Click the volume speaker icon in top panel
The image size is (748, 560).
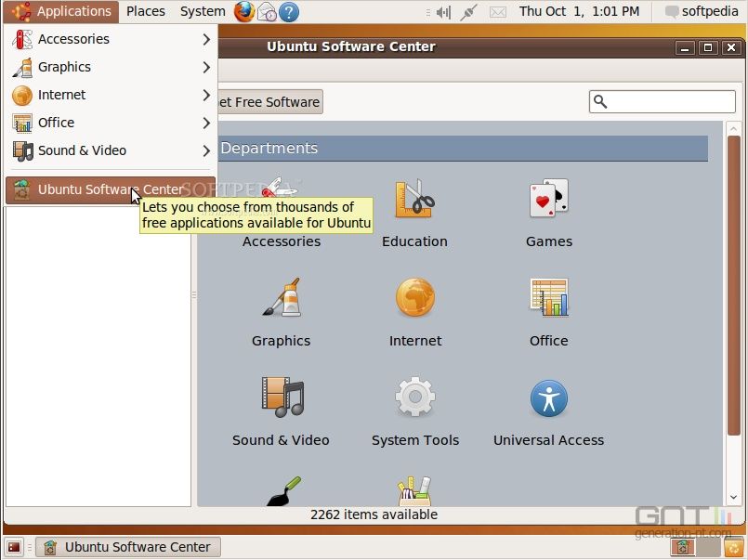tap(443, 12)
